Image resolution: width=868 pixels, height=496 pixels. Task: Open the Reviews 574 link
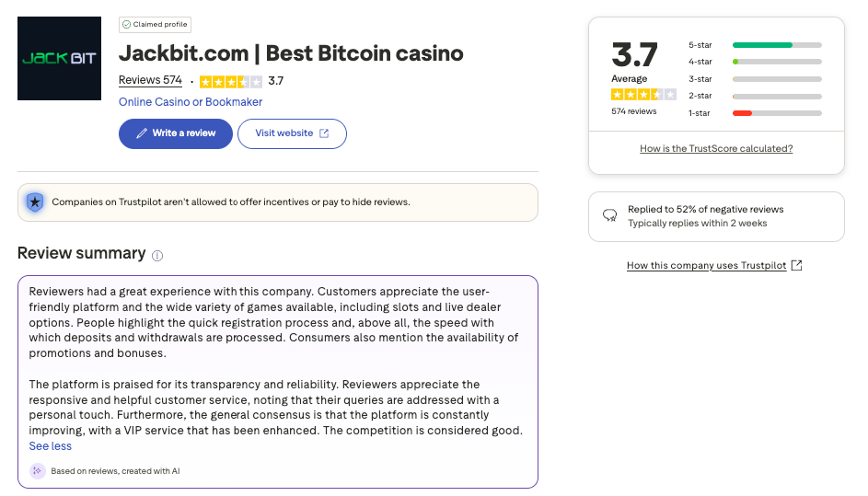pyautogui.click(x=150, y=80)
